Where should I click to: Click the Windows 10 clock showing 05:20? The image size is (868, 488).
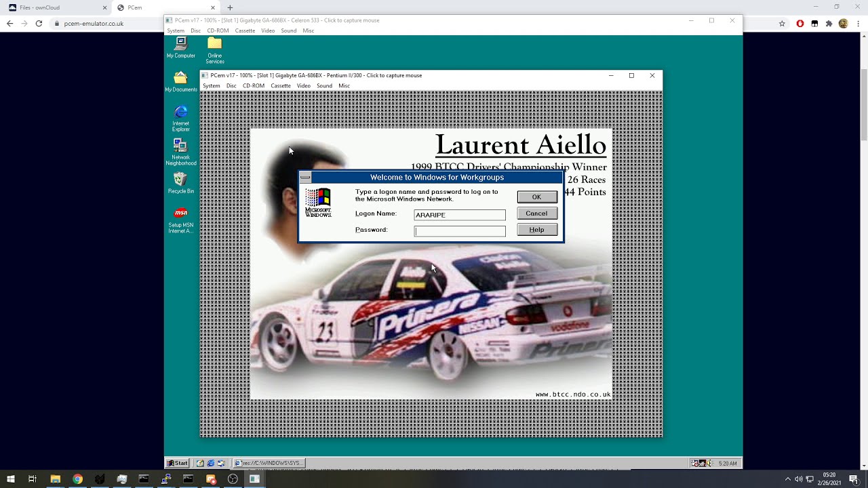tap(829, 479)
